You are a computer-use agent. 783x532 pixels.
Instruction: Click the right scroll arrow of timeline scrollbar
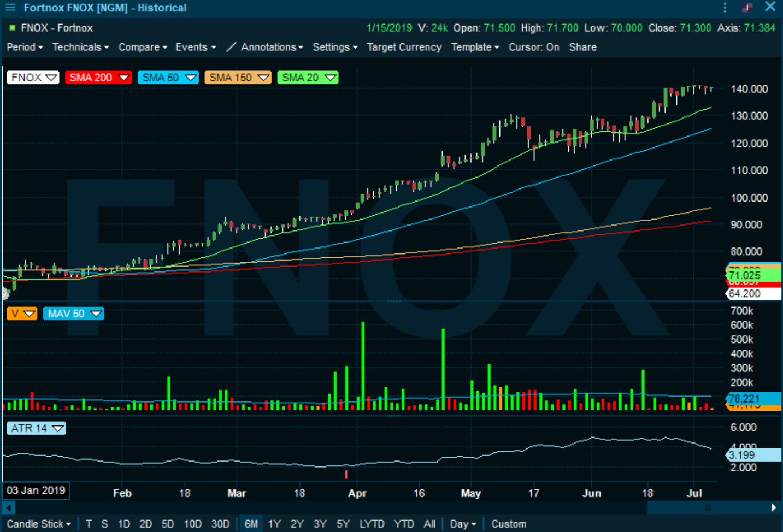(x=773, y=507)
